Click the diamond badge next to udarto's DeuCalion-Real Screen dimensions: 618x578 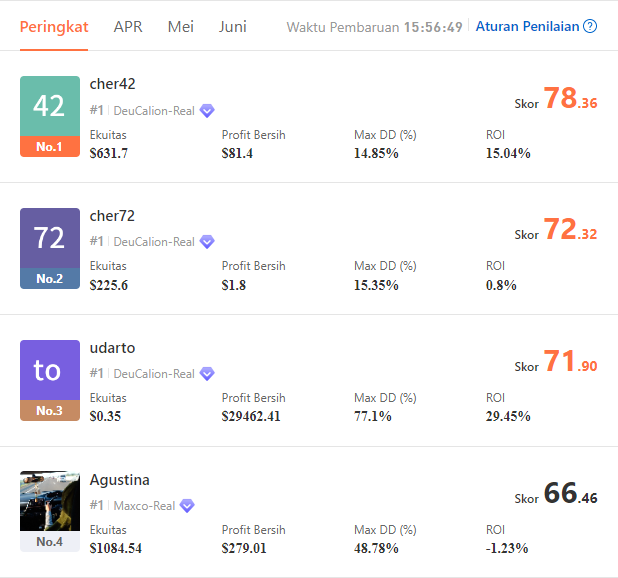click(207, 374)
